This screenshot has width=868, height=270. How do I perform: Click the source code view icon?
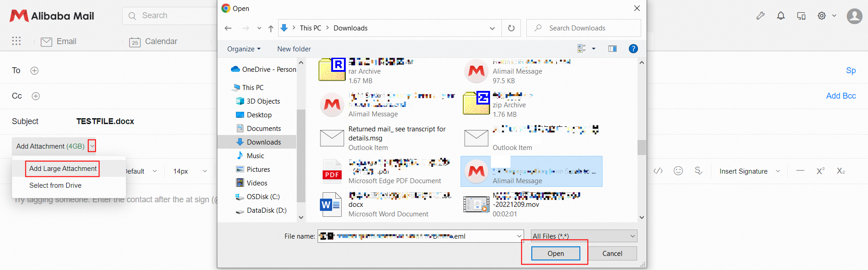pos(658,171)
